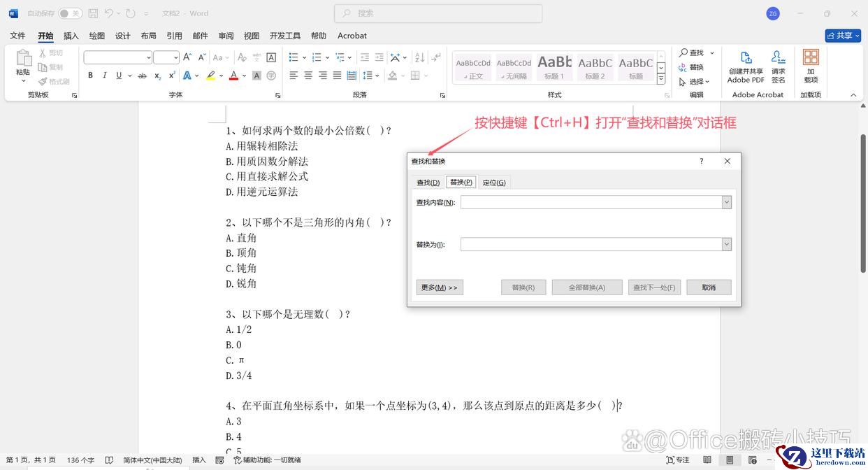The image size is (868, 470).
Task: Select the center align paragraph icon
Action: coord(308,76)
